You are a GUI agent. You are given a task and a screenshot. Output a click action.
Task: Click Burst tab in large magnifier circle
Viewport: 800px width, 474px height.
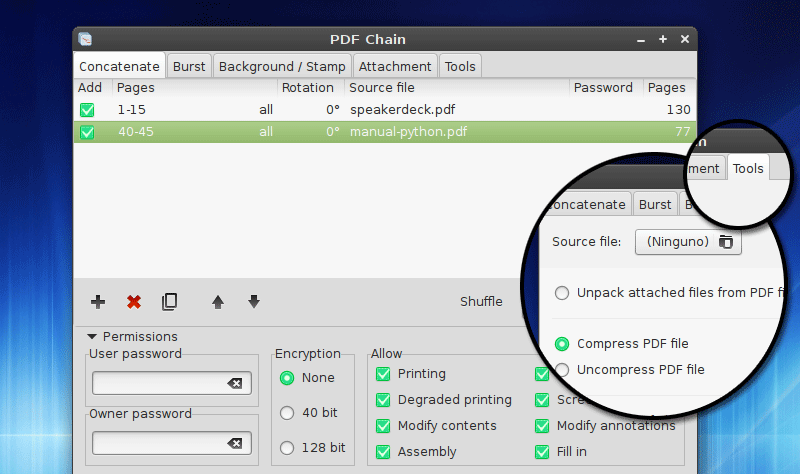click(655, 205)
